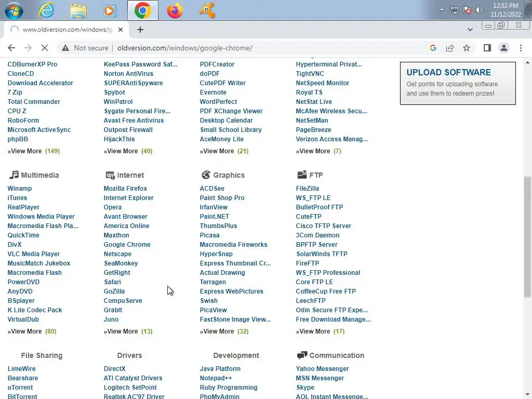Launch Firefox from the taskbar
Image resolution: width=532 pixels, height=399 pixels.
tap(175, 10)
